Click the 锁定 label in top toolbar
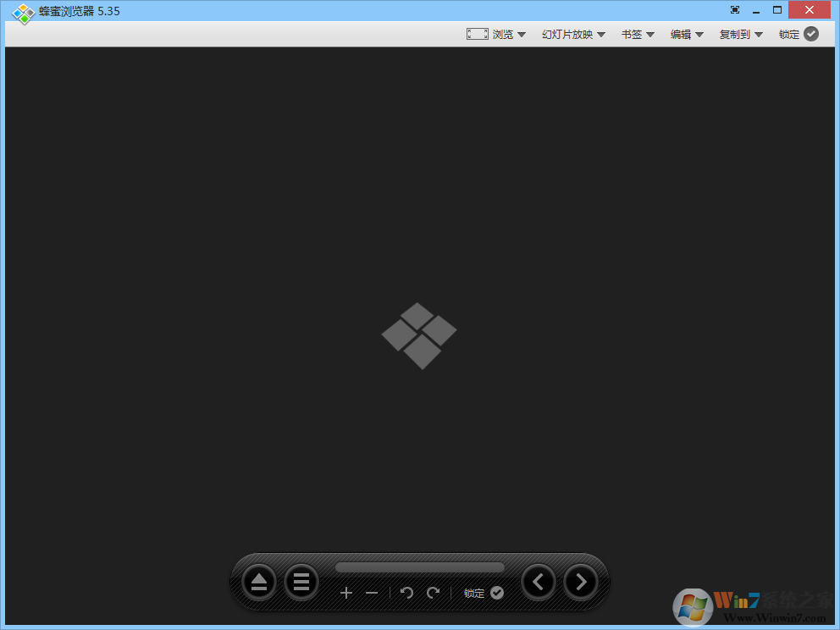The image size is (840, 630). [x=789, y=35]
